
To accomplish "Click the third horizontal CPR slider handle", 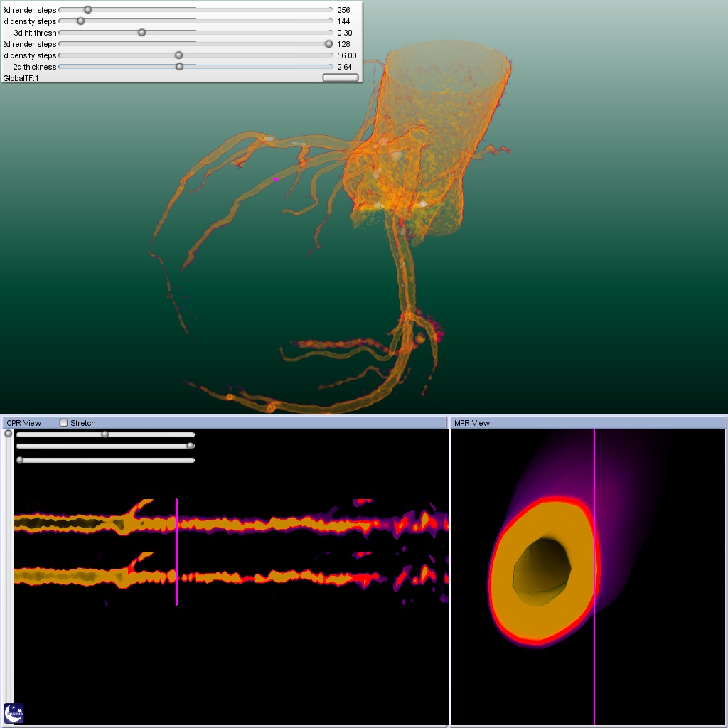I will pyautogui.click(x=20, y=460).
